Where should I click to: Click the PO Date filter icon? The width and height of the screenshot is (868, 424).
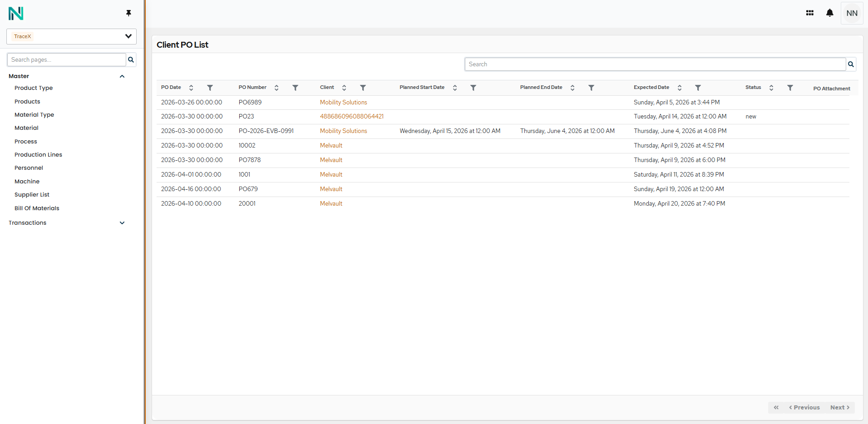pyautogui.click(x=210, y=88)
